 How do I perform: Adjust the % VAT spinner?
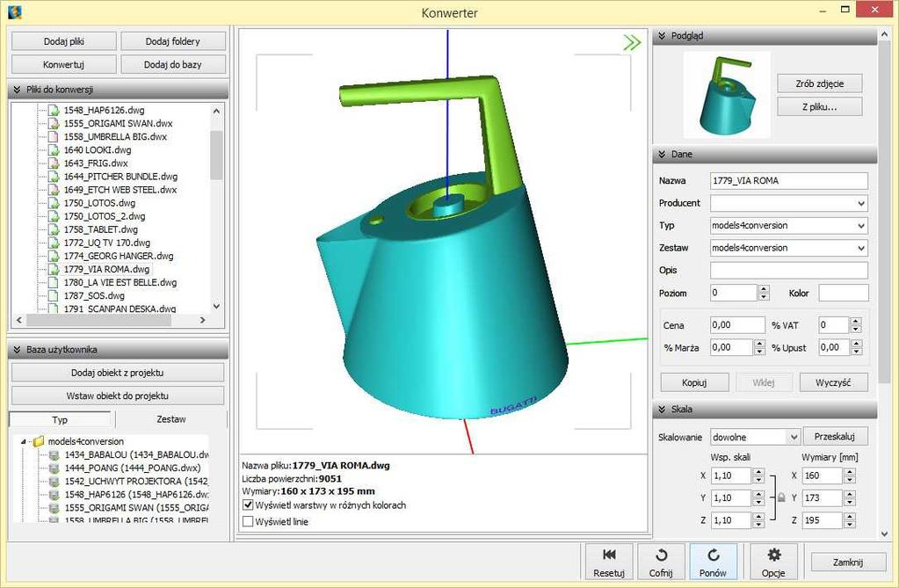(x=855, y=325)
